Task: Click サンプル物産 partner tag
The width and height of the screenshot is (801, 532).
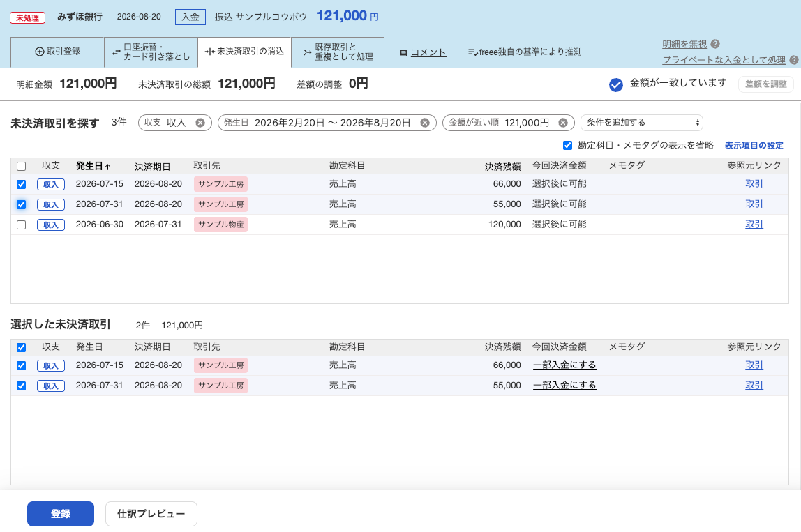Action: click(x=220, y=225)
